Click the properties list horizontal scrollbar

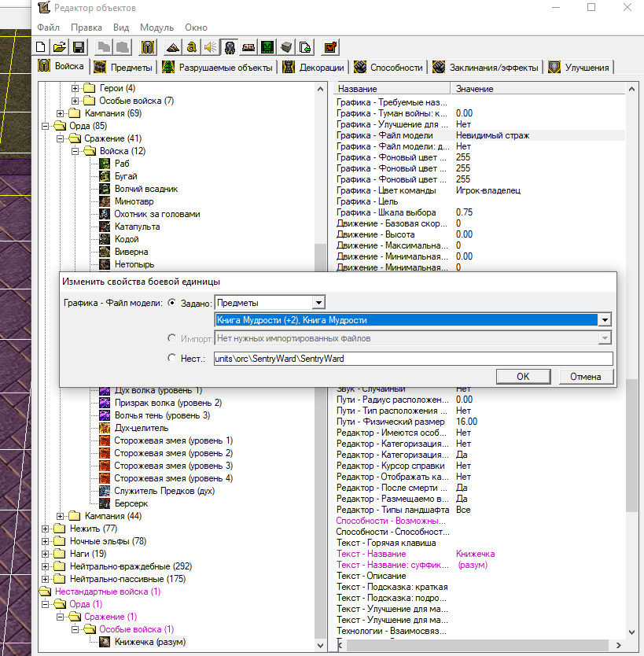pyautogui.click(x=479, y=645)
